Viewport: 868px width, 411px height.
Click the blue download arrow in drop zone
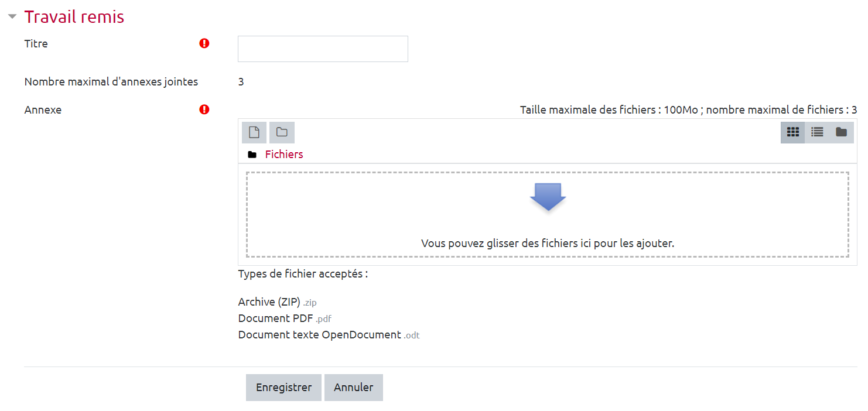[548, 197]
